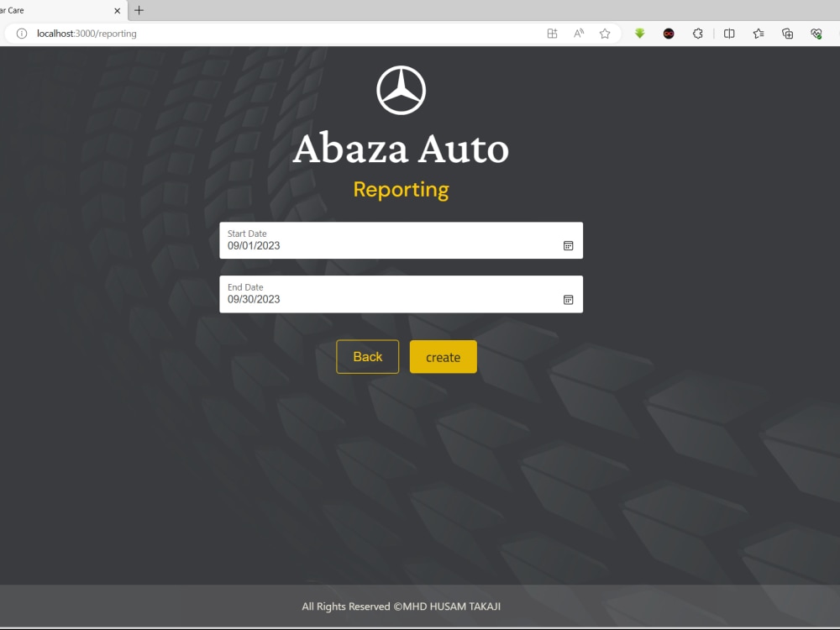Focus the Start Date field
Image resolution: width=840 pixels, height=630 pixels.
[401, 240]
